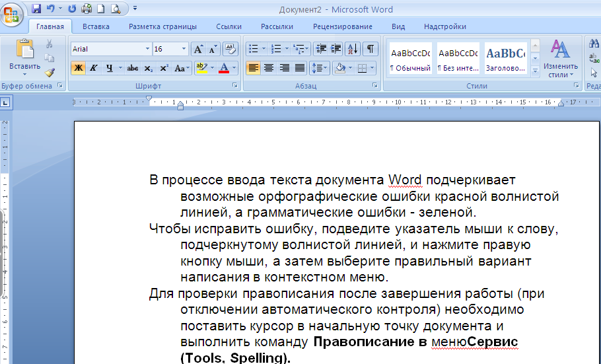The image size is (601, 364).
Task: Apply superscript formatting
Action: [164, 68]
